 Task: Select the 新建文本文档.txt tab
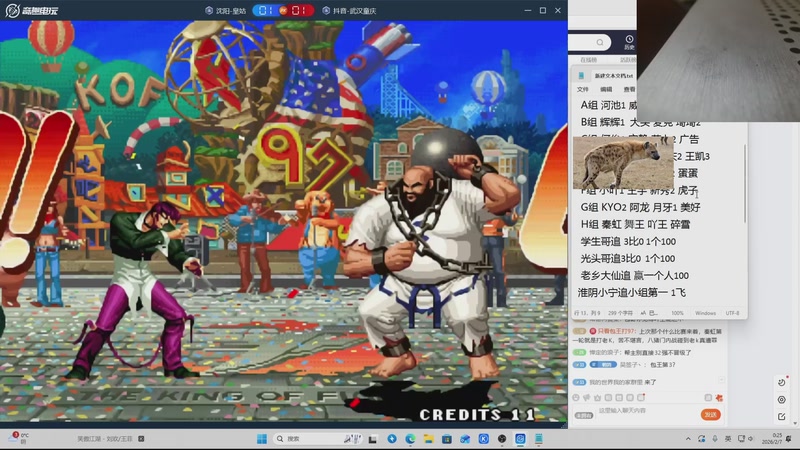point(613,76)
